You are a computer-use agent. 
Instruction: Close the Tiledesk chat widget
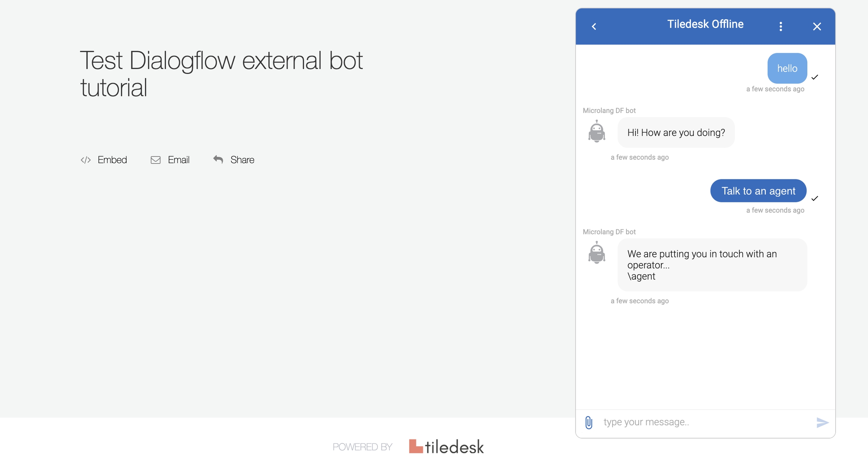pyautogui.click(x=817, y=26)
